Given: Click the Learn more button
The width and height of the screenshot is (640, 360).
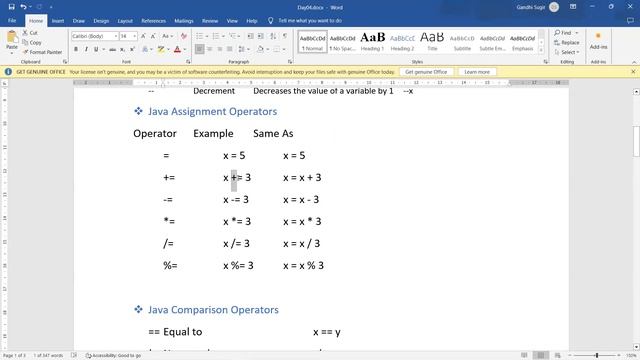Looking at the screenshot, I should point(477,72).
